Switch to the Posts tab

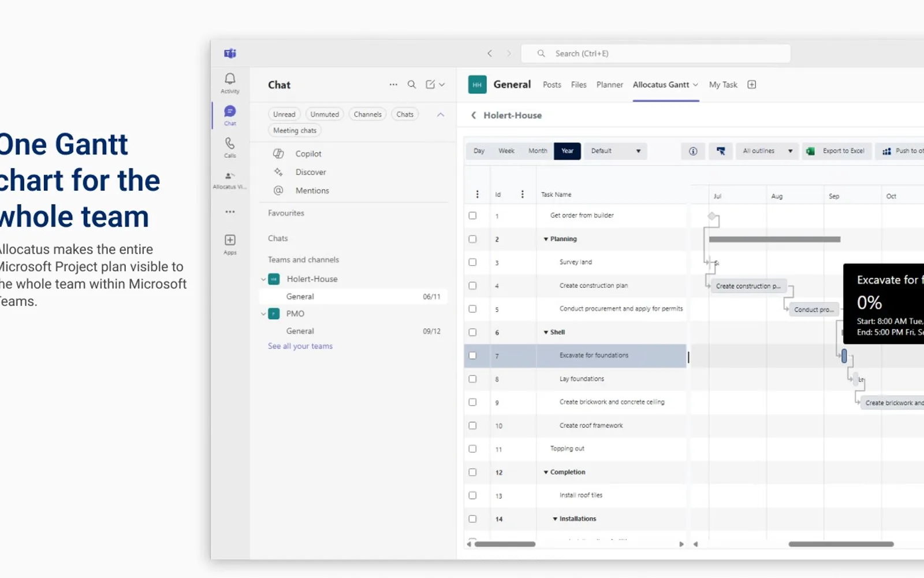[552, 84]
